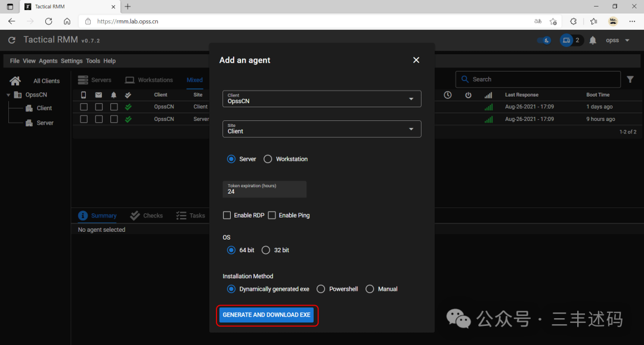
Task: Open the Tools menu
Action: click(x=93, y=61)
